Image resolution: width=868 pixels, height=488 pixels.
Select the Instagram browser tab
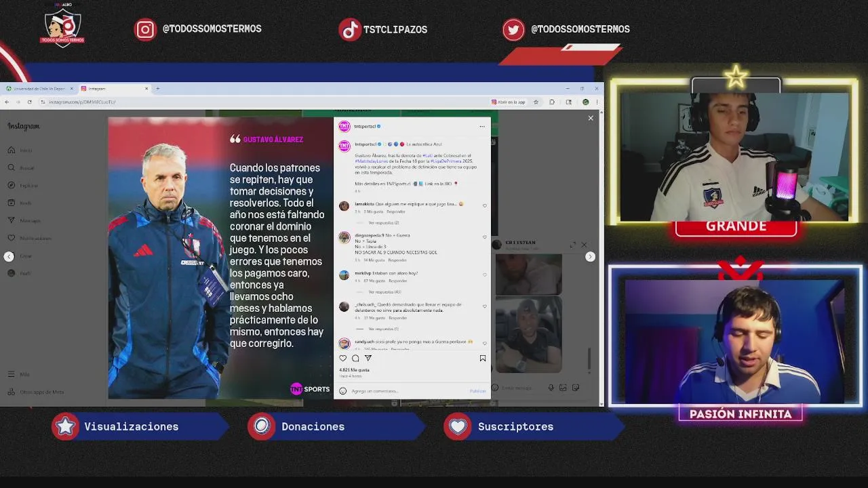coord(114,88)
